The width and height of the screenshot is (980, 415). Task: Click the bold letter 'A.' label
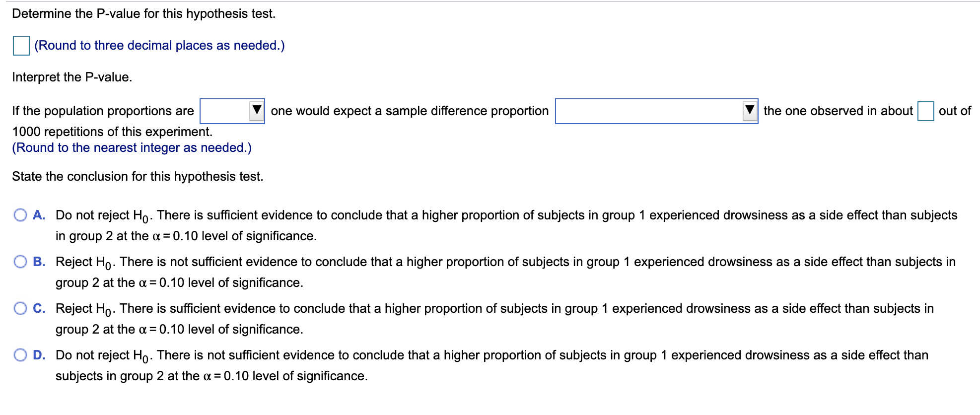tap(39, 215)
